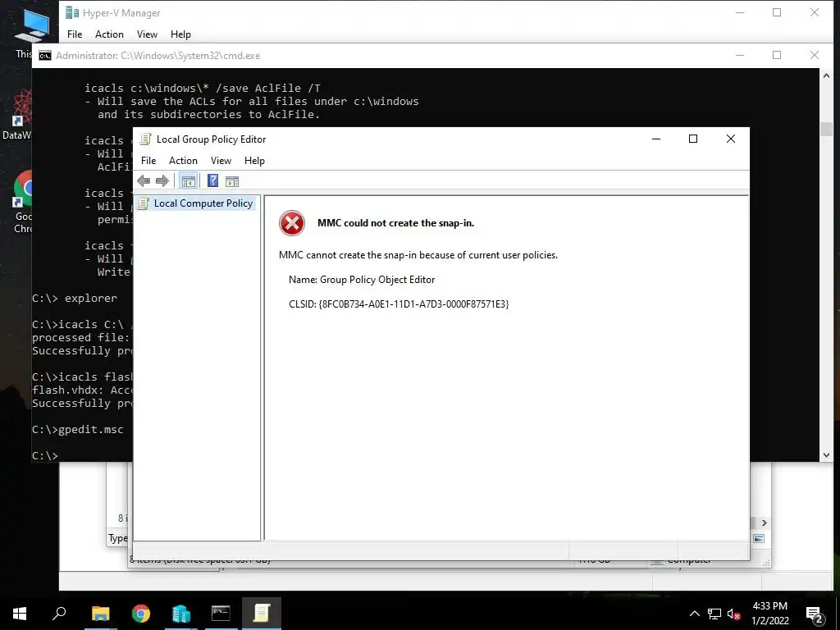
Task: Click the view toggle icon in background Explorer window
Action: pos(759,538)
